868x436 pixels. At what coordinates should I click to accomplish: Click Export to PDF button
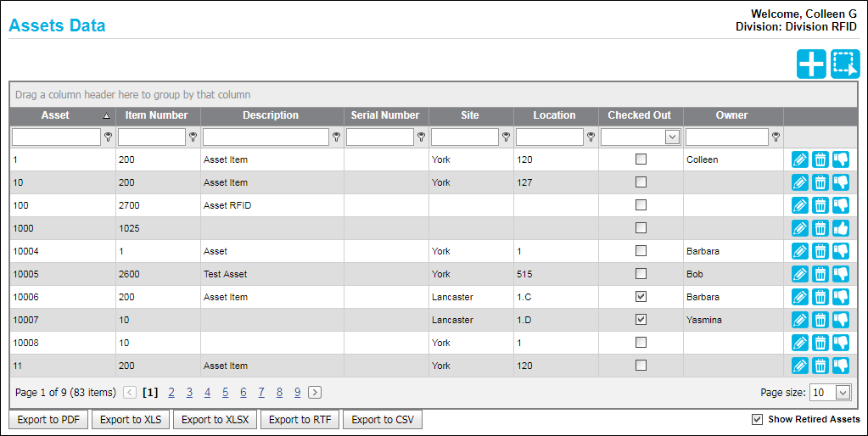pos(48,420)
